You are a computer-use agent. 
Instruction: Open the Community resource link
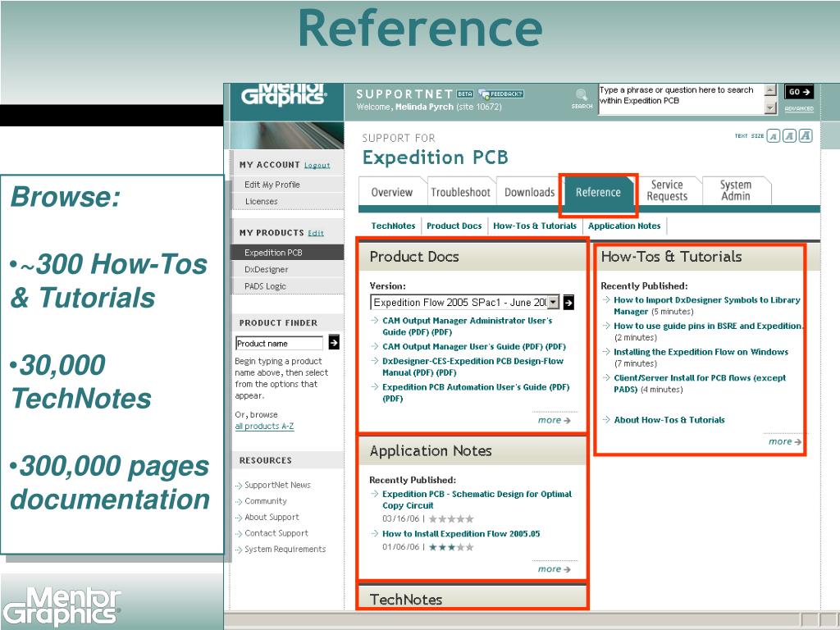point(266,501)
